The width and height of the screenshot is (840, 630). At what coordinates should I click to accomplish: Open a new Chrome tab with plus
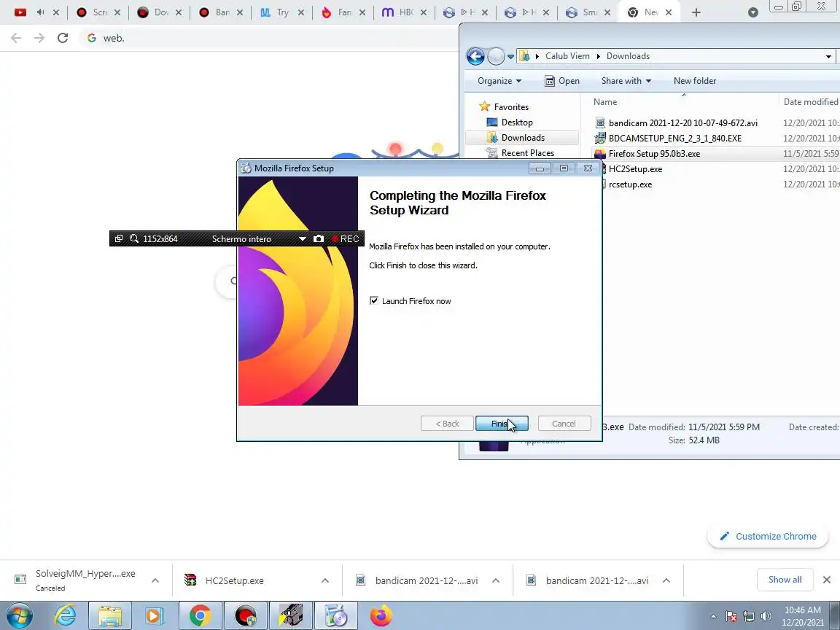click(696, 12)
